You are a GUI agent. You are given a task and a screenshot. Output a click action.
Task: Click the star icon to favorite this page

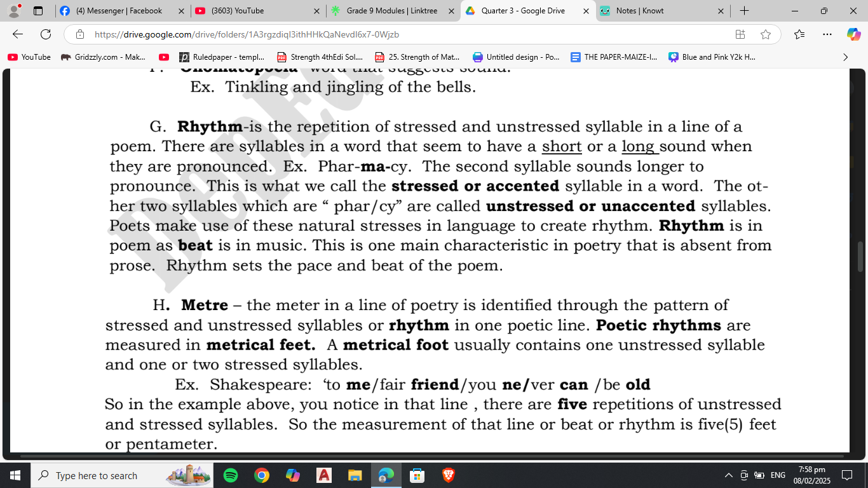tap(766, 34)
